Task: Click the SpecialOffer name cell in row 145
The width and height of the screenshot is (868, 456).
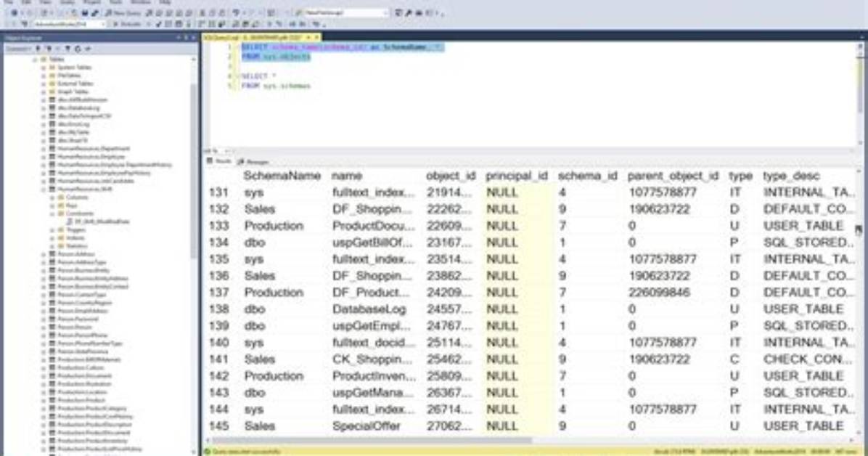Action: point(365,426)
